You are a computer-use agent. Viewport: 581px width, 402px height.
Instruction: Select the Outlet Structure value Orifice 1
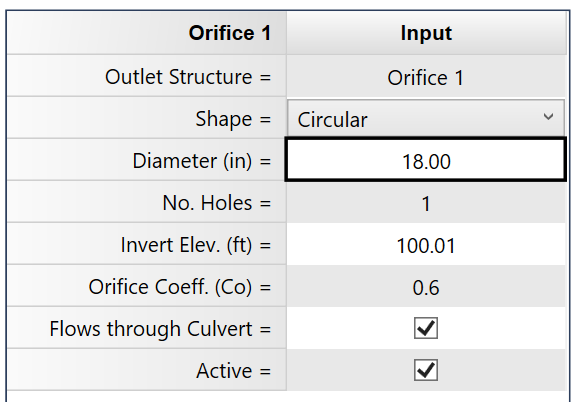click(x=426, y=76)
